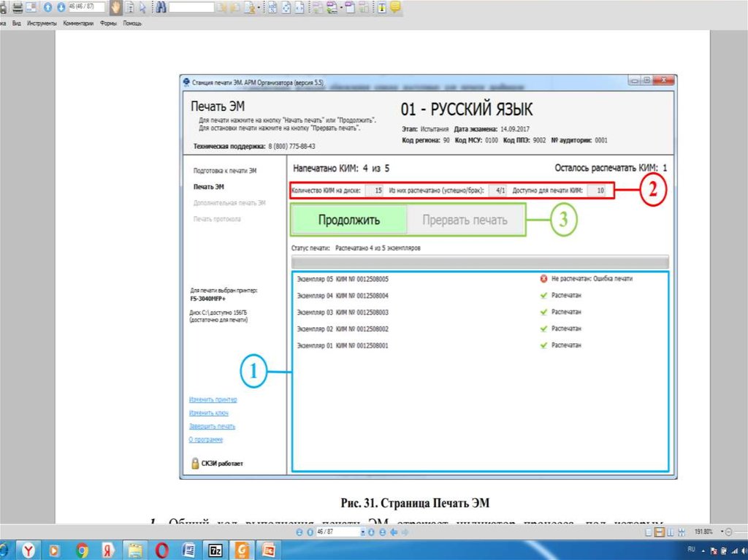Open Yandex Browser from the taskbar
Image resolution: width=748 pixels, height=560 pixels.
point(28,551)
